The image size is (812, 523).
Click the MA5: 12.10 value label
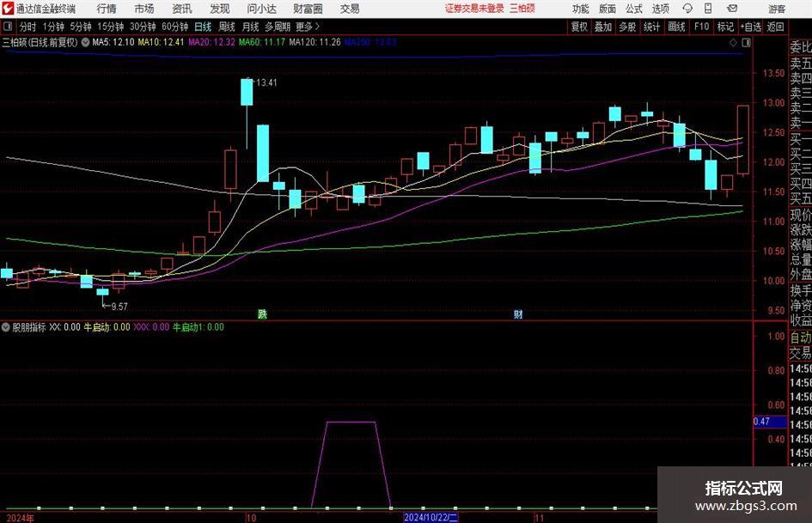[x=113, y=42]
